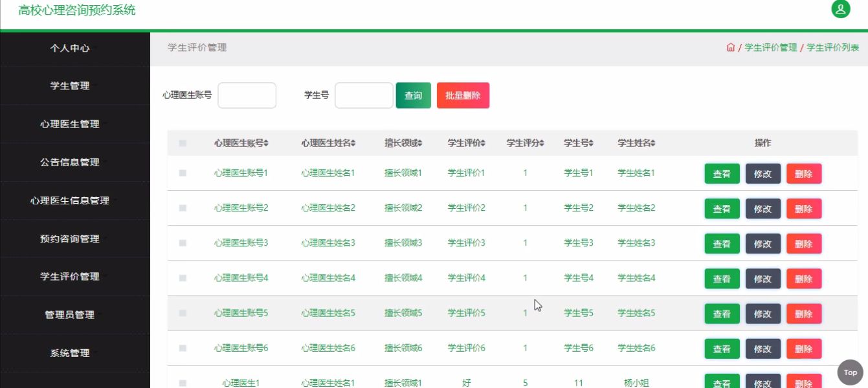Viewport: 868px width, 388px height.
Task: Select the 学生评价 value 好
Action: 467,383
